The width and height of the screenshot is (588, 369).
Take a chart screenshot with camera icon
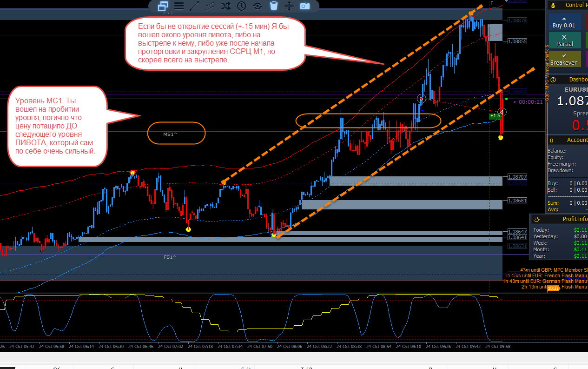tap(305, 6)
